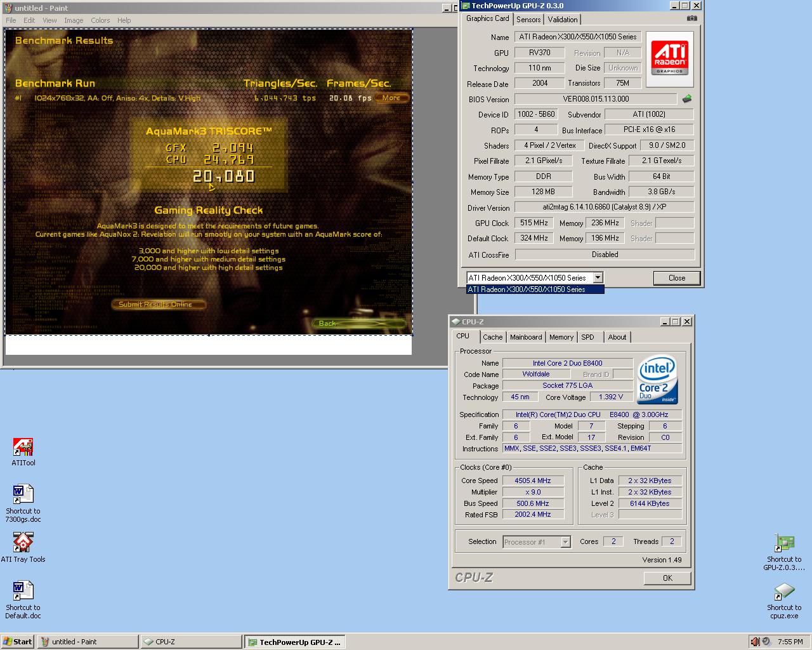This screenshot has height=650, width=812.
Task: Open the Shortcut to Default.doc icon
Action: pos(23,600)
